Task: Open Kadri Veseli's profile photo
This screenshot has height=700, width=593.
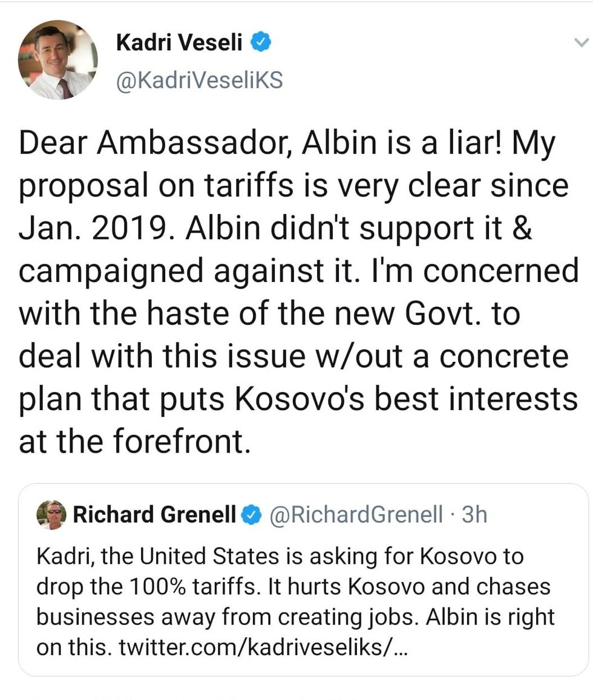Action: (x=57, y=60)
